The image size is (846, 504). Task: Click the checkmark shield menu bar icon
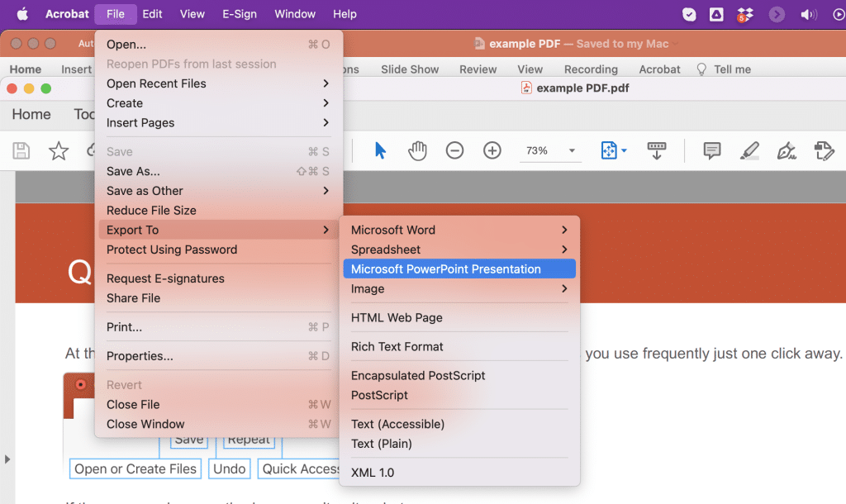tap(689, 15)
